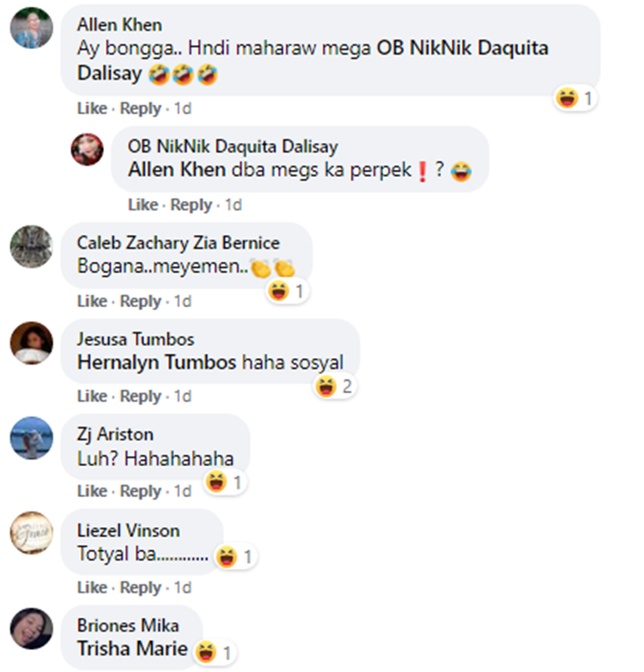644x672 pixels.
Task: Like Caleb Zachary Zia Bernice's comment
Action: point(92,301)
